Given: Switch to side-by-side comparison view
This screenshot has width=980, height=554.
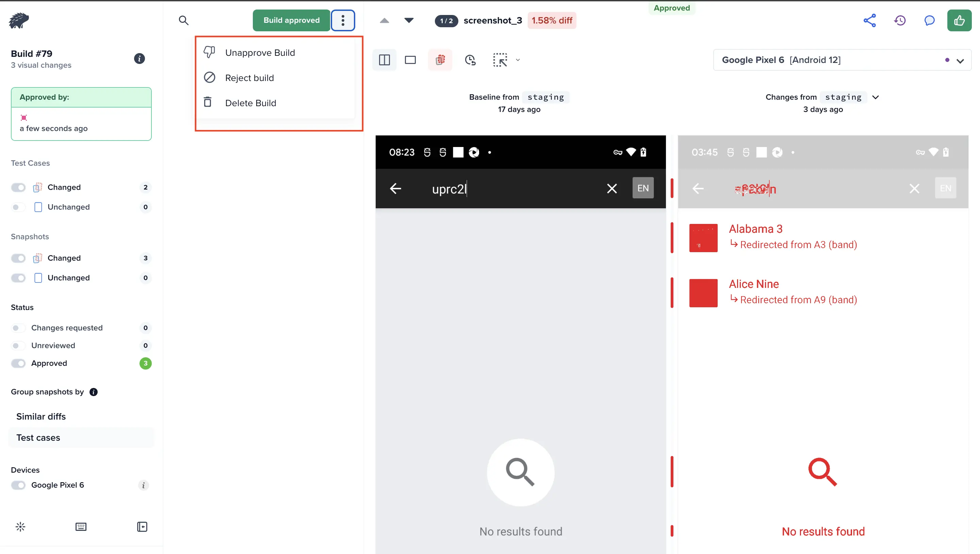Looking at the screenshot, I should [x=384, y=60].
